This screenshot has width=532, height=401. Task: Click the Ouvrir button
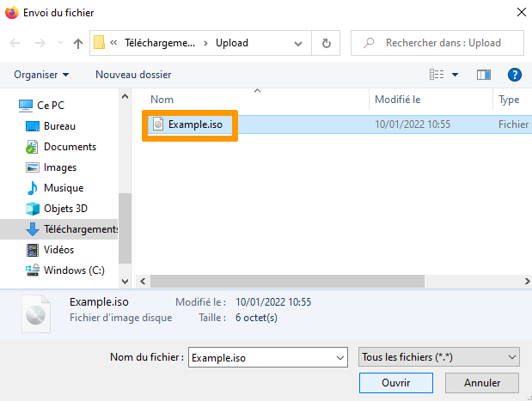click(x=395, y=382)
